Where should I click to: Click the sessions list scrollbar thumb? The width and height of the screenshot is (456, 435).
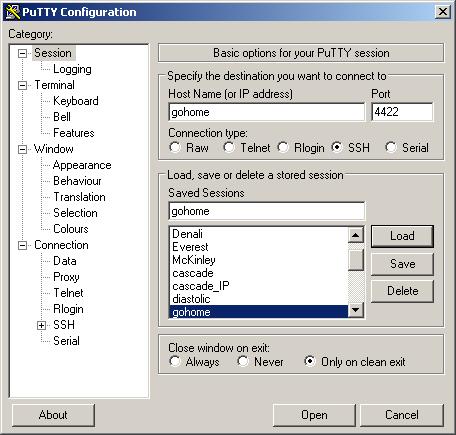coord(355,260)
